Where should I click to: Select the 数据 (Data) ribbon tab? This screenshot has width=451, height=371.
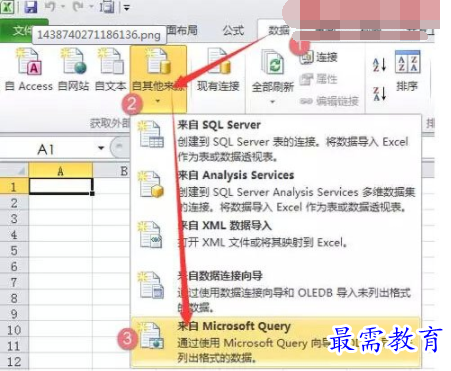point(279,31)
